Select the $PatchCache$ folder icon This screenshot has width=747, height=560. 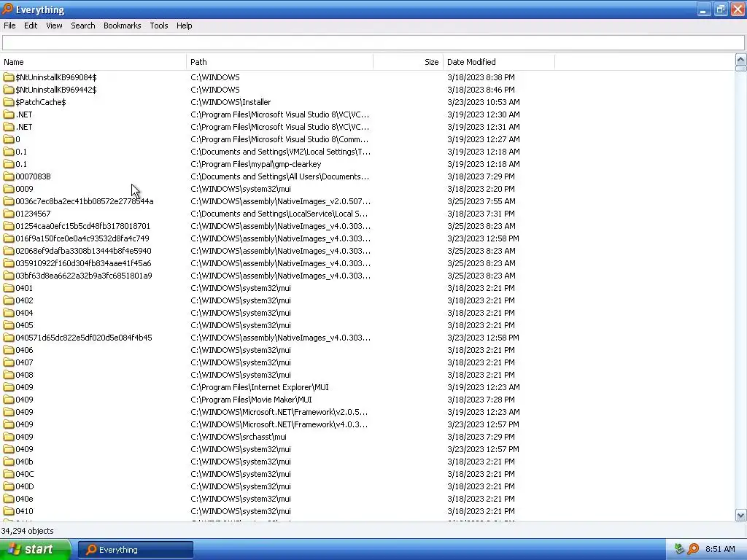(x=9, y=102)
